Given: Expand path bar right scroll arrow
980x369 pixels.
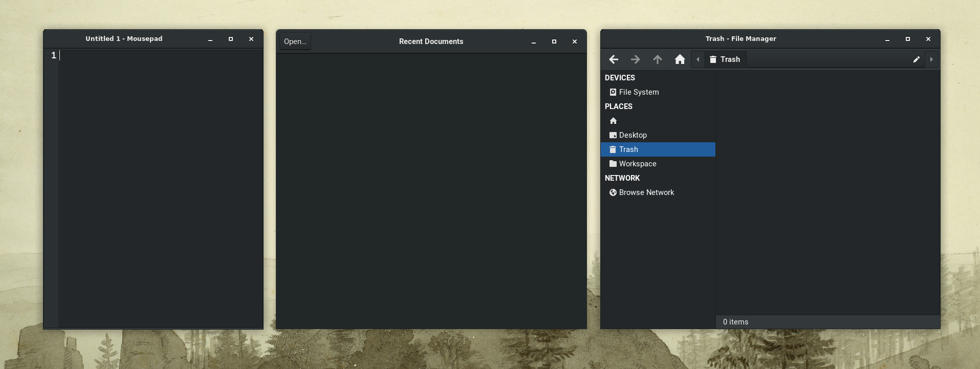Looking at the screenshot, I should [931, 59].
